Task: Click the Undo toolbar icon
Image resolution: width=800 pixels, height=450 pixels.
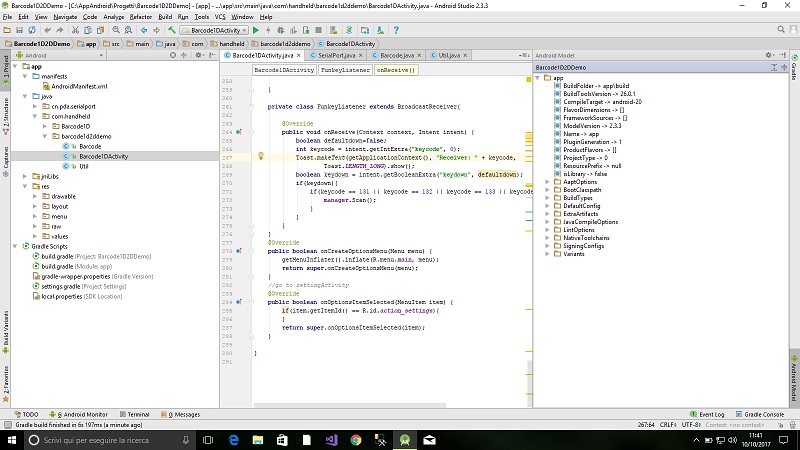Action: pyautogui.click(x=47, y=30)
